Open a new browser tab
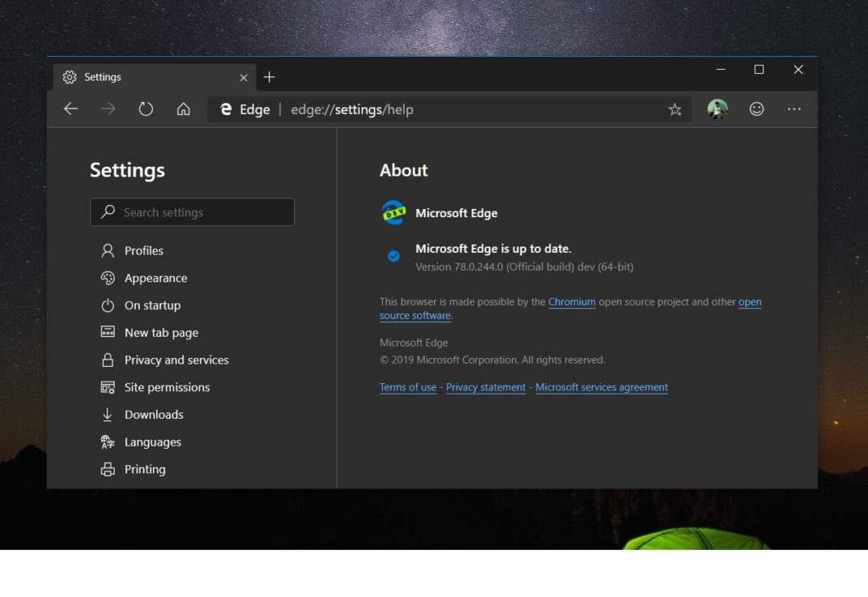This screenshot has width=868, height=597. point(269,76)
